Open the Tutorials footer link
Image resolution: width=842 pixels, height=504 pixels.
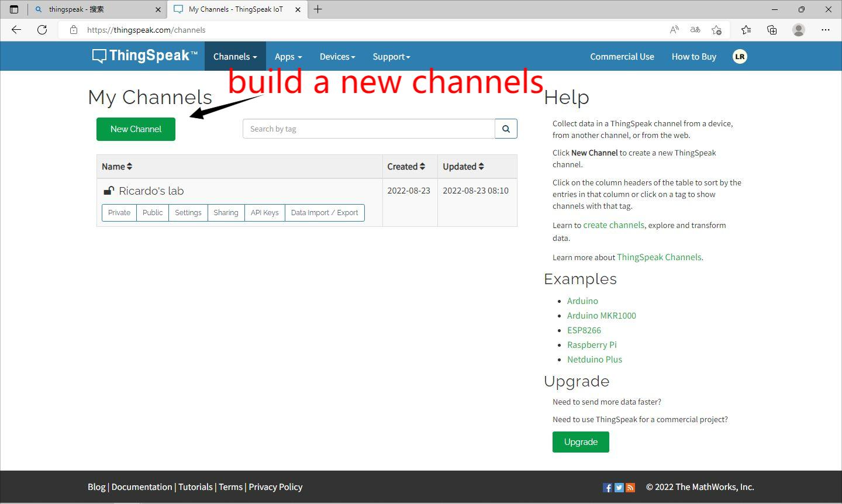tap(195, 487)
